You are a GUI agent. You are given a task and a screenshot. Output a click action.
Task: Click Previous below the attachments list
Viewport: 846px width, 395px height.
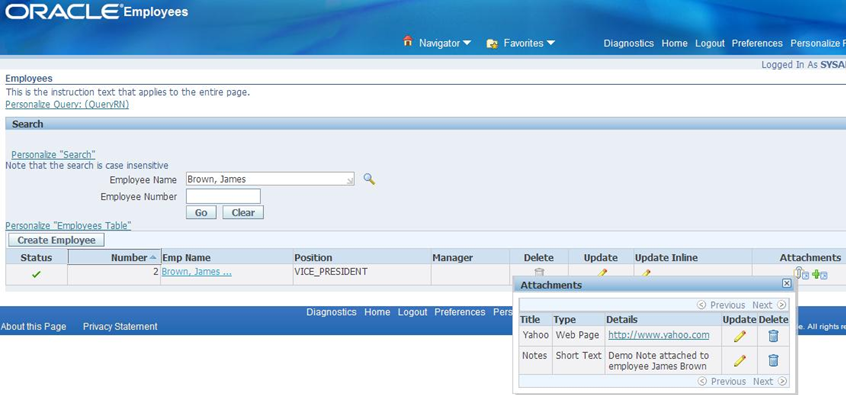click(x=721, y=382)
